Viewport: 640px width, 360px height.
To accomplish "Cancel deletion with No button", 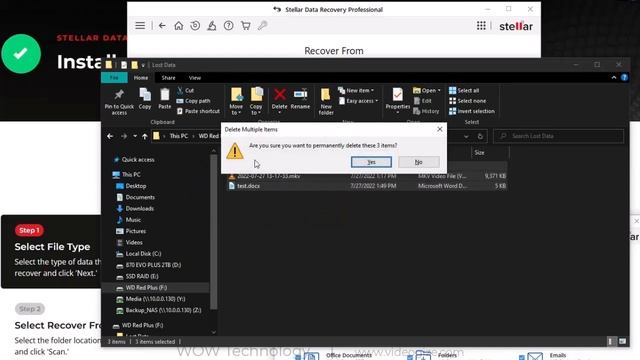I will tap(418, 162).
